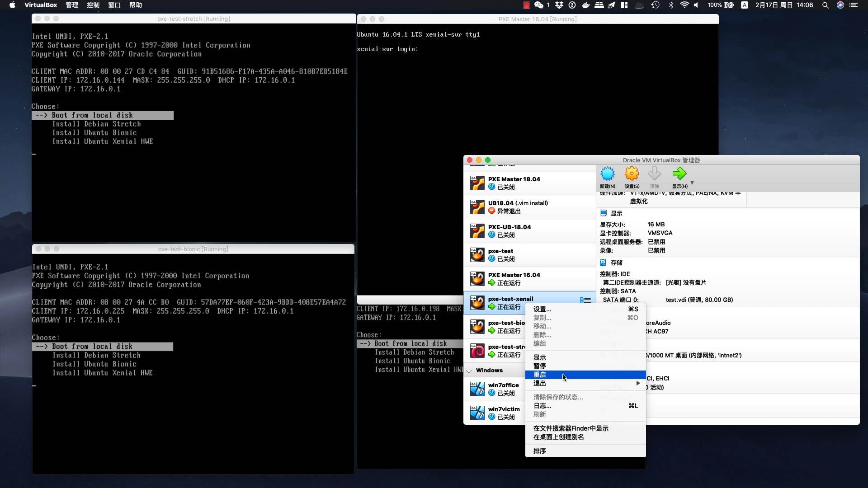Click win7victim machine icon

pyautogui.click(x=477, y=413)
